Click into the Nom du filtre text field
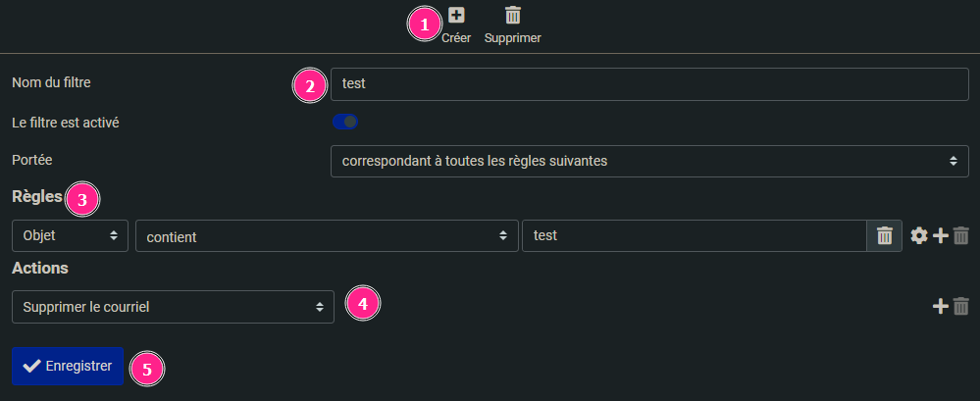 point(649,84)
